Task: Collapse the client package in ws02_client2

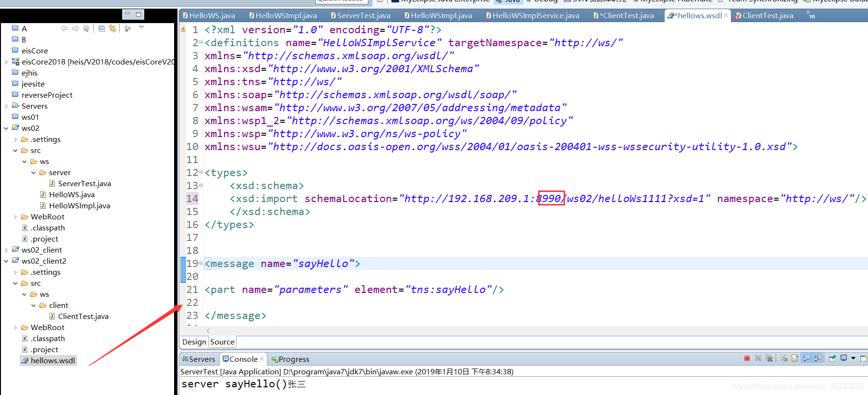Action: coord(34,306)
